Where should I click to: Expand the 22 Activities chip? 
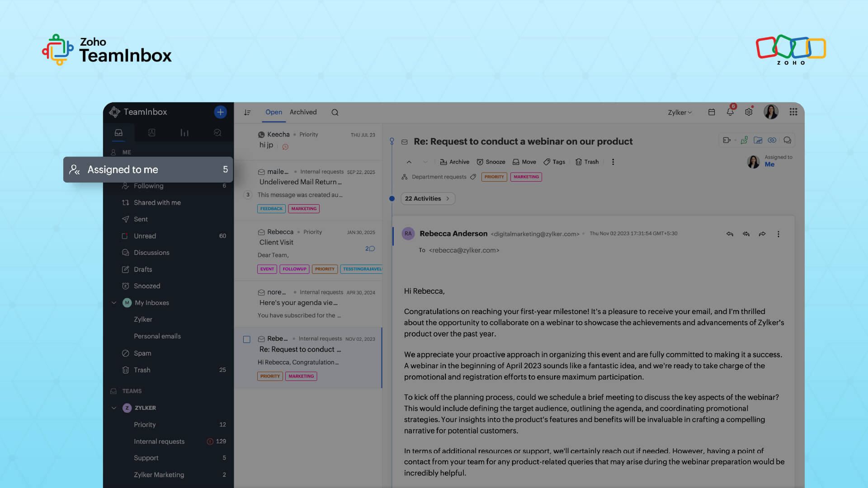(428, 198)
